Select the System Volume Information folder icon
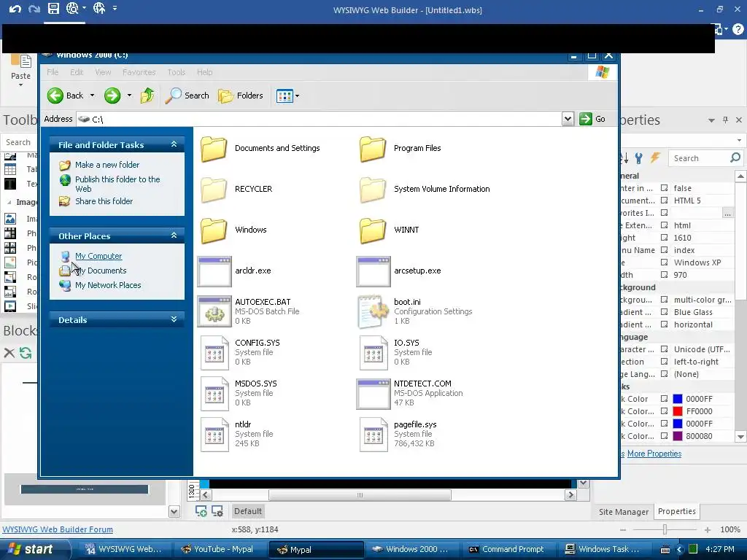 pyautogui.click(x=373, y=190)
